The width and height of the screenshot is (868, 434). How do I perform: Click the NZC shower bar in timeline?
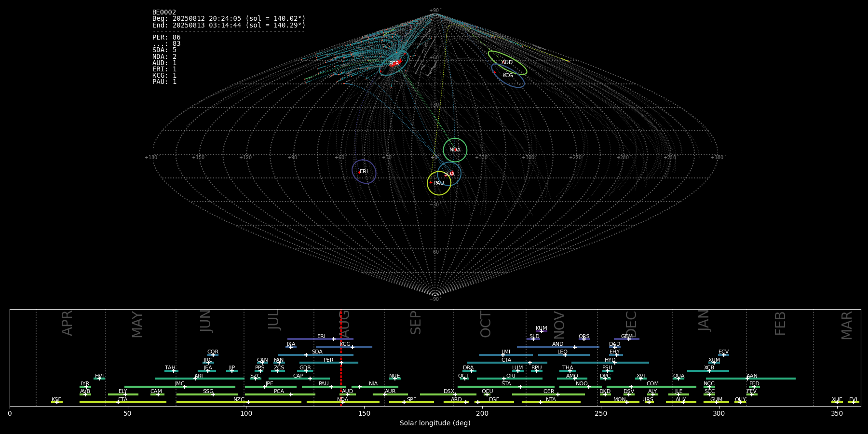(239, 402)
